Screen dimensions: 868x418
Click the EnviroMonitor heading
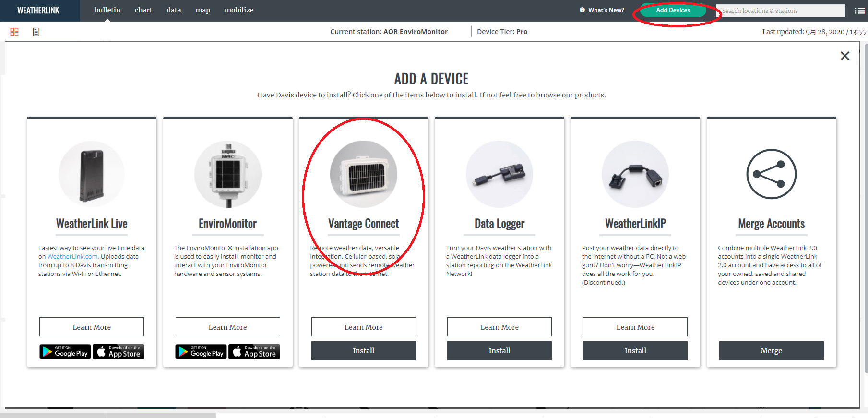point(228,224)
